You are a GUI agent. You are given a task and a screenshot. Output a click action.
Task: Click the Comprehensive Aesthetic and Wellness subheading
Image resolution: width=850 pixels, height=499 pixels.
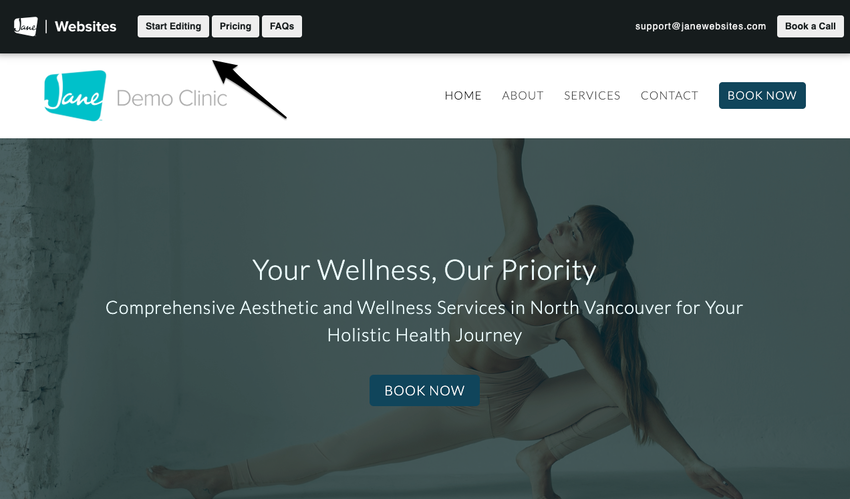click(424, 321)
